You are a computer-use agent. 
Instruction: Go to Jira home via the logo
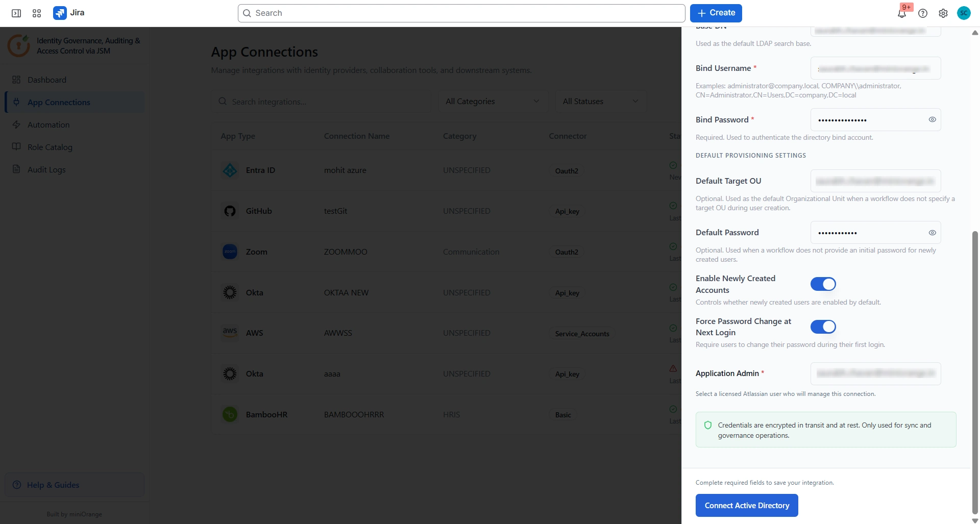tap(69, 13)
